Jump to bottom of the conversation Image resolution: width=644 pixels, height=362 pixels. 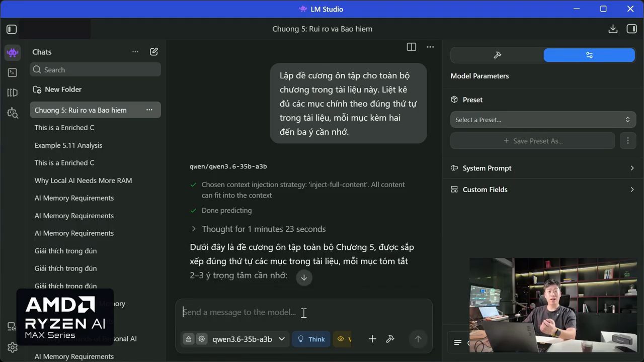click(304, 278)
